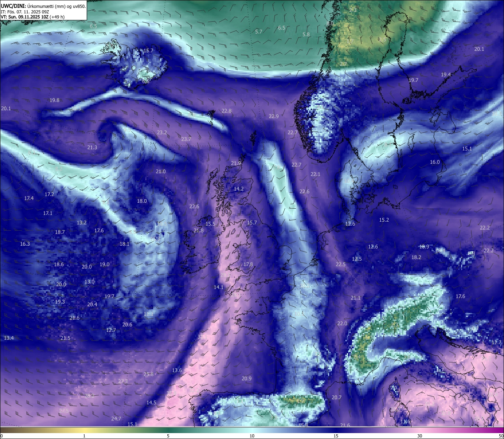Click the 20.6 value label

pyautogui.click(x=127, y=325)
